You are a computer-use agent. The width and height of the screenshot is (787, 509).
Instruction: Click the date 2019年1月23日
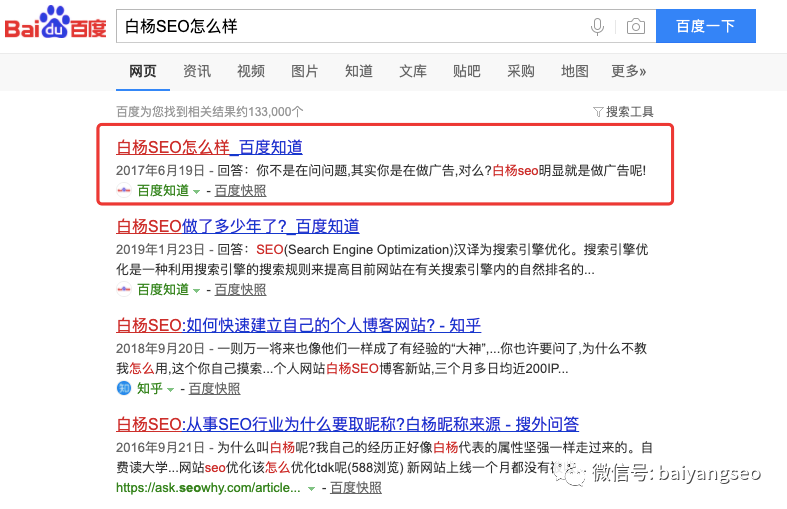coord(160,249)
